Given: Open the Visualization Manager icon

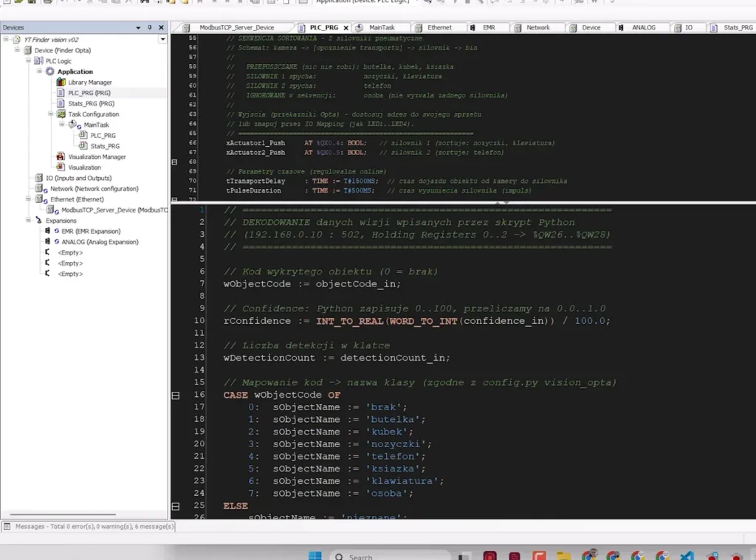Looking at the screenshot, I should (61, 156).
